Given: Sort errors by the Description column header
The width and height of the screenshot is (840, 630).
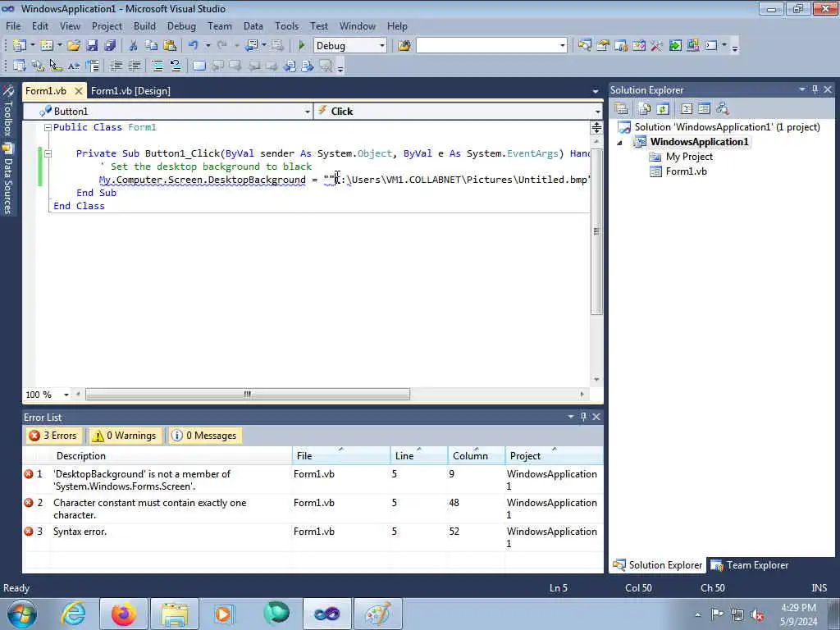Looking at the screenshot, I should click(x=171, y=456).
